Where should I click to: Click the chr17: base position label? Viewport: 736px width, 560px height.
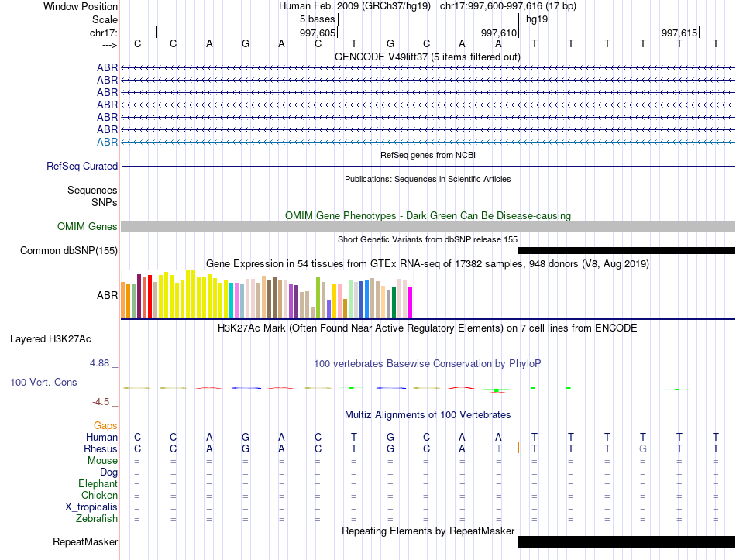click(x=104, y=33)
